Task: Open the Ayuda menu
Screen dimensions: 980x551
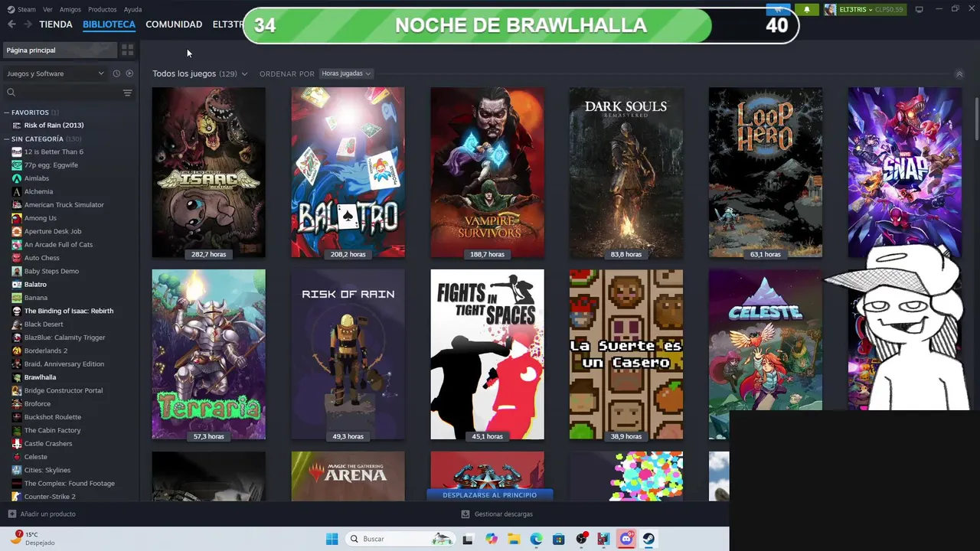Action: tap(132, 10)
